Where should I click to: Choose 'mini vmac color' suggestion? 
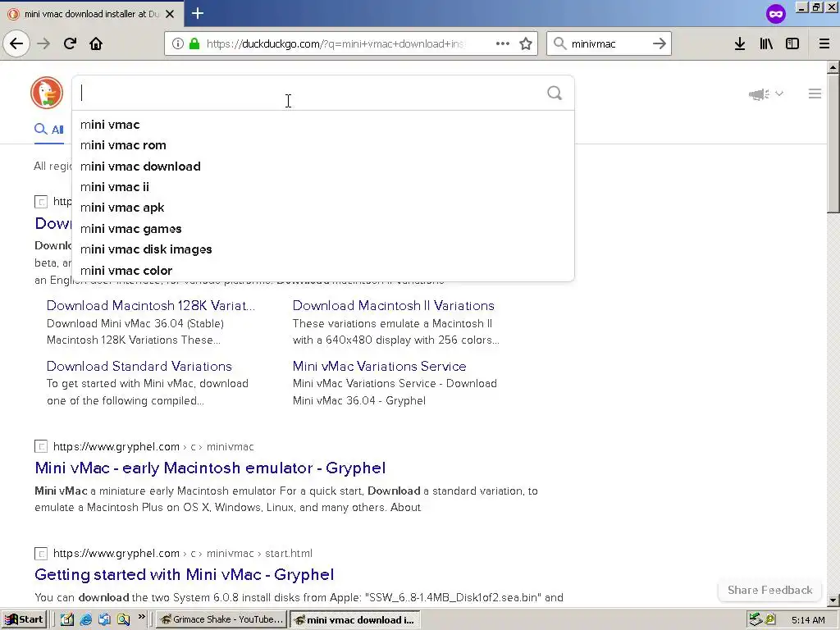pyautogui.click(x=323, y=271)
